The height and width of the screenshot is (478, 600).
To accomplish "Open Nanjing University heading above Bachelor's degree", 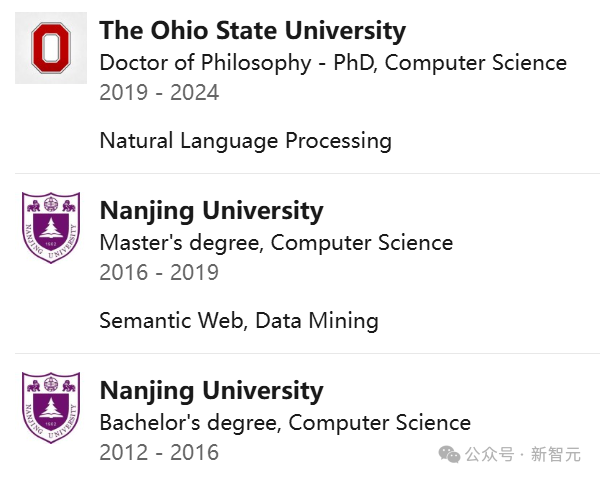I will point(211,390).
